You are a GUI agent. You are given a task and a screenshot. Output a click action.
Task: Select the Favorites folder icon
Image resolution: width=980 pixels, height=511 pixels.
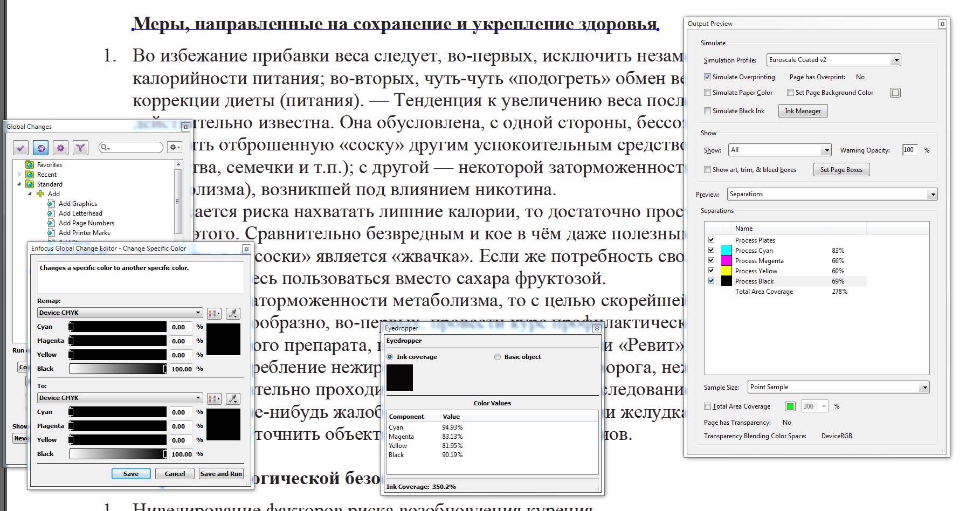pyautogui.click(x=30, y=165)
